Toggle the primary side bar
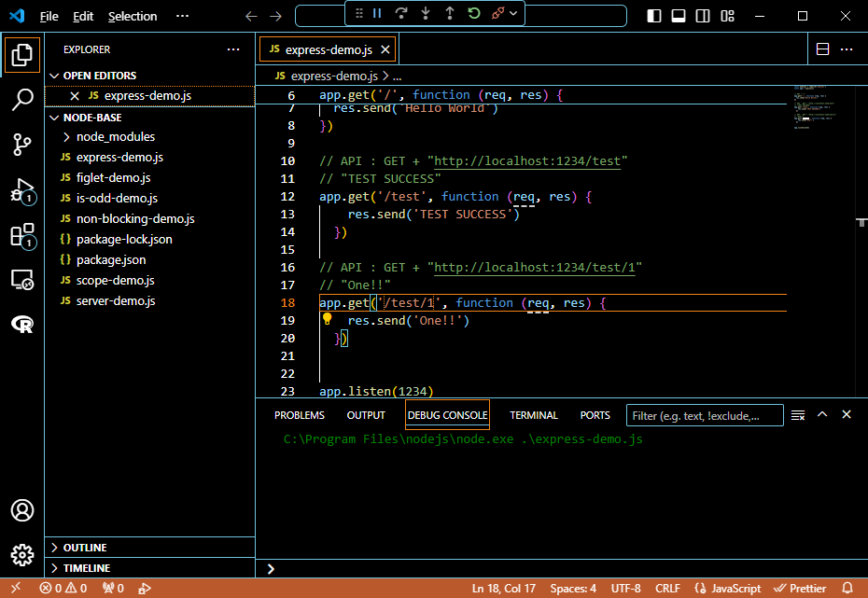This screenshot has width=868, height=598. tap(653, 16)
